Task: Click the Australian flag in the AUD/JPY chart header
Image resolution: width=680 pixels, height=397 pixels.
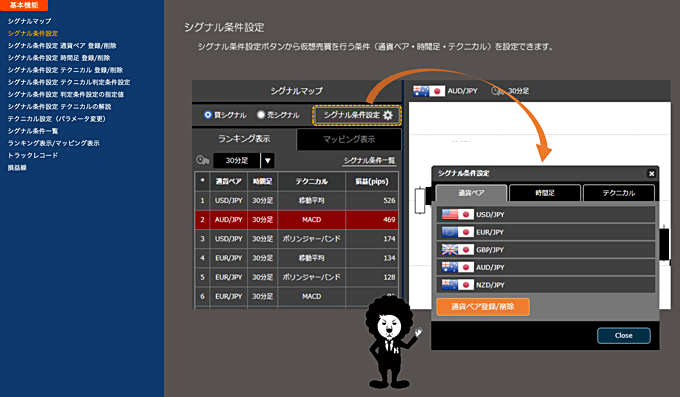Action: [421, 91]
